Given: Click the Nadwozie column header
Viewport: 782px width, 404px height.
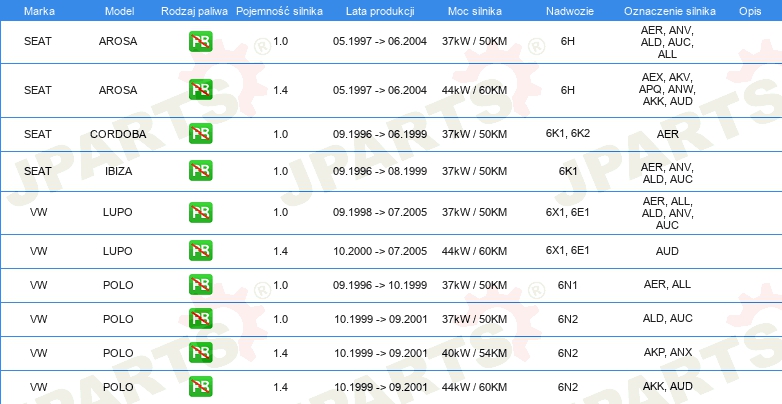Looking at the screenshot, I should 570,11.
